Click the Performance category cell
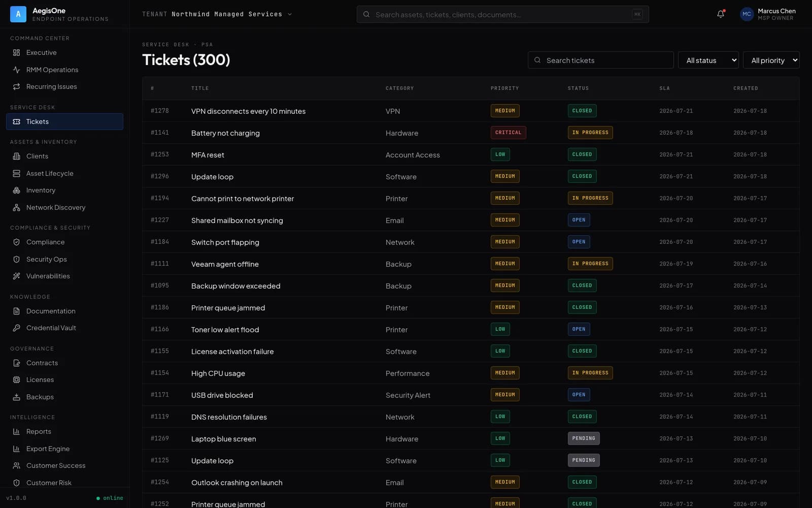This screenshot has height=508, width=812. pos(408,373)
